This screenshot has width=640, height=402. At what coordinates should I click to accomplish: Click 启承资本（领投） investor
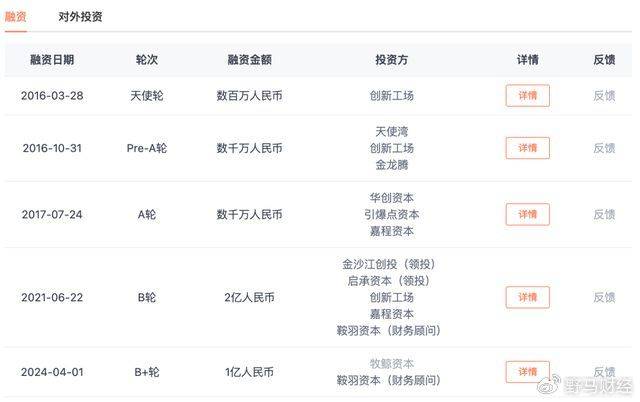pyautogui.click(x=389, y=281)
